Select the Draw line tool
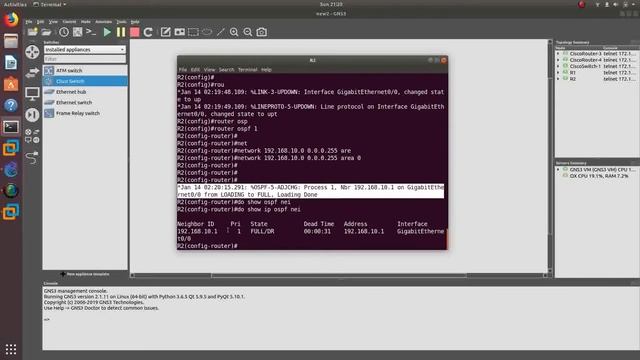 point(220,32)
